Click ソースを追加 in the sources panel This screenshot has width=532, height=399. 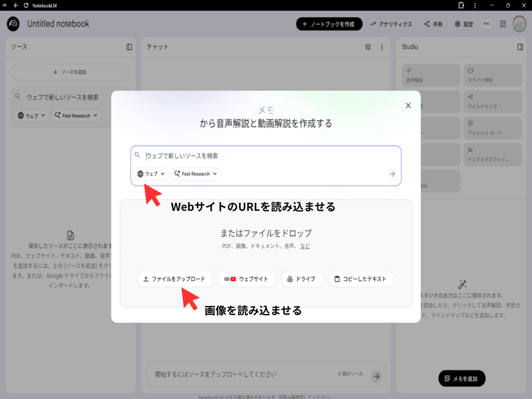[70, 72]
